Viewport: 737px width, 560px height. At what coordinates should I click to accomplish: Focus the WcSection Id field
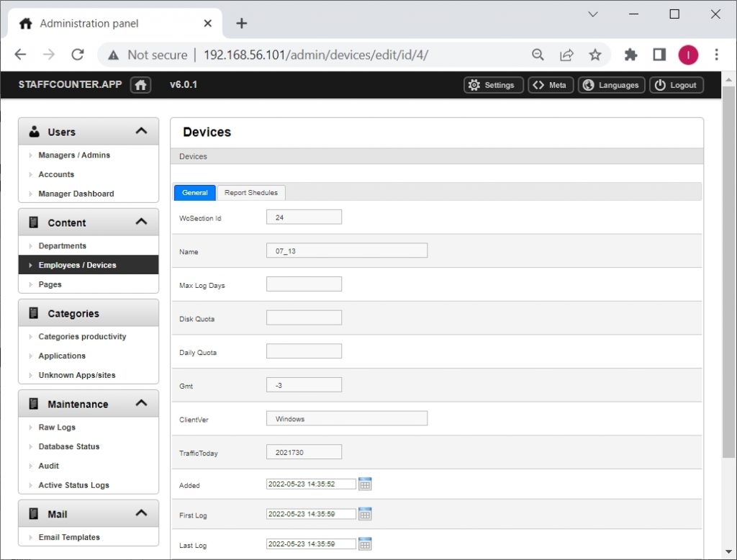click(304, 217)
